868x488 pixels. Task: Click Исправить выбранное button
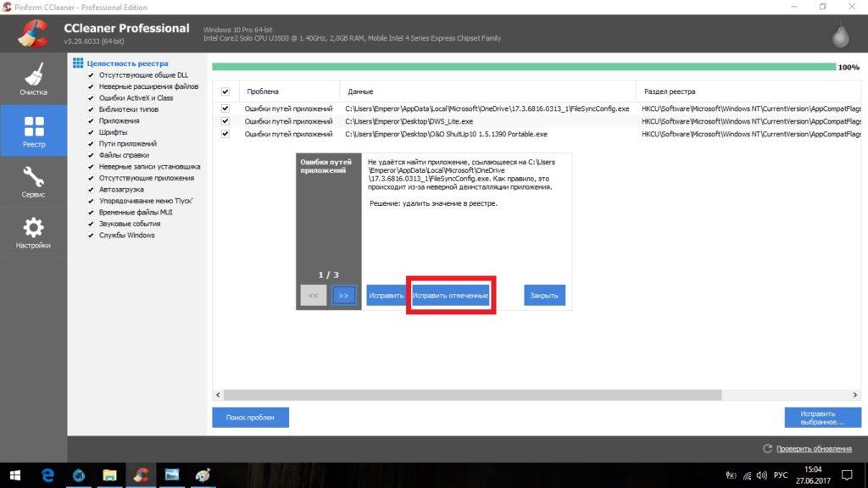click(822, 418)
